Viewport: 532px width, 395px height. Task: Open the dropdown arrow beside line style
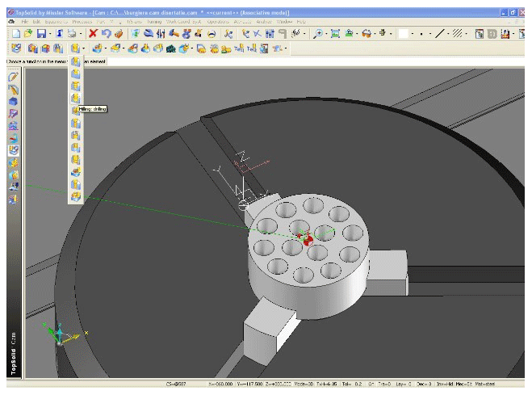tap(448, 34)
